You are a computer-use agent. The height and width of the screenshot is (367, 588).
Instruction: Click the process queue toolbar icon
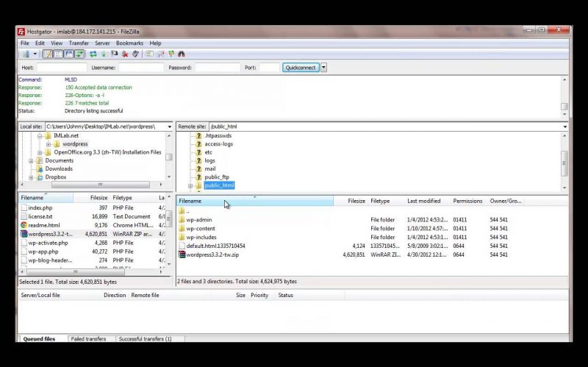(x=104, y=54)
